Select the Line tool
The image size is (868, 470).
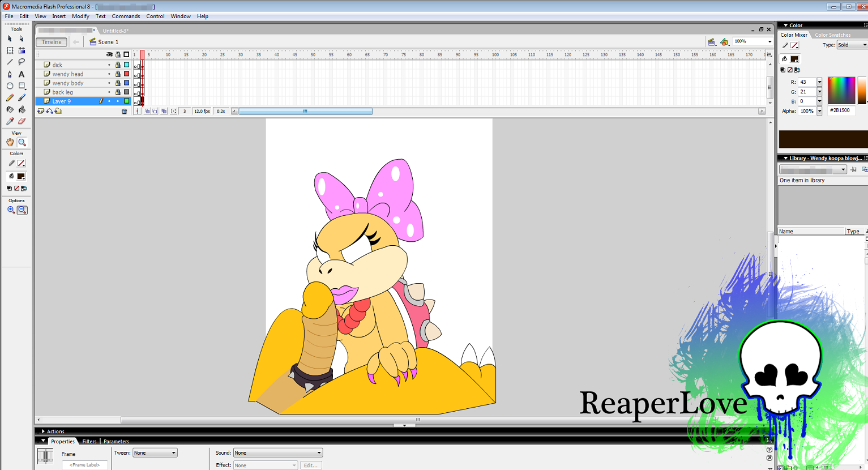10,62
